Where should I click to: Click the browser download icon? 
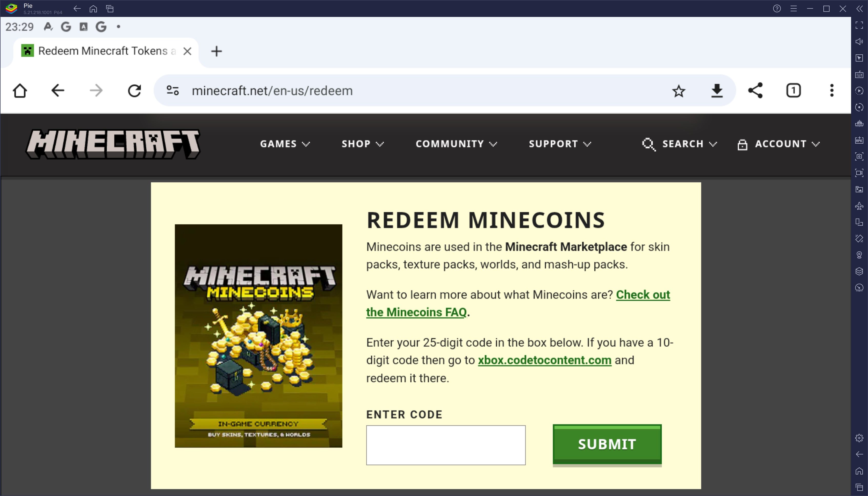[717, 90]
